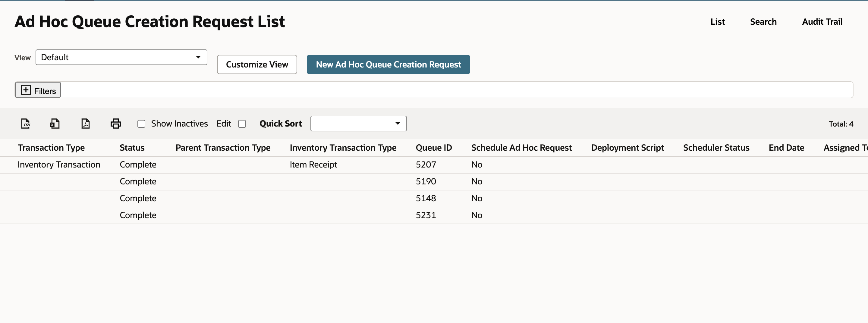The height and width of the screenshot is (323, 868).
Task: Select the Queue ID 5231 cell
Action: (426, 215)
